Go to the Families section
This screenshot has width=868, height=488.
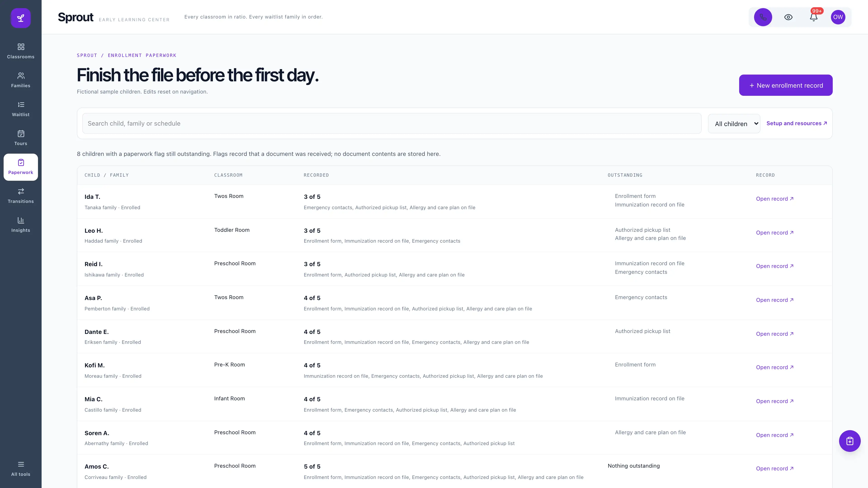21,80
